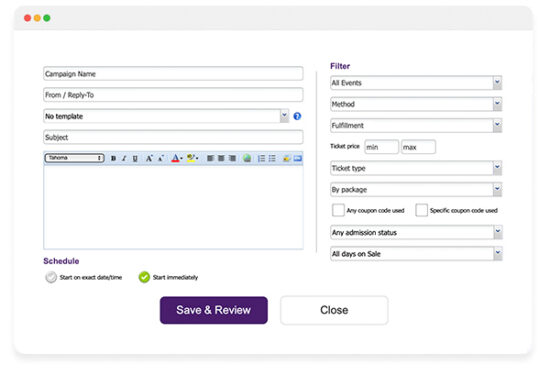Increase font size in editor toolbar
This screenshot has width=550, height=387.
pyautogui.click(x=149, y=159)
